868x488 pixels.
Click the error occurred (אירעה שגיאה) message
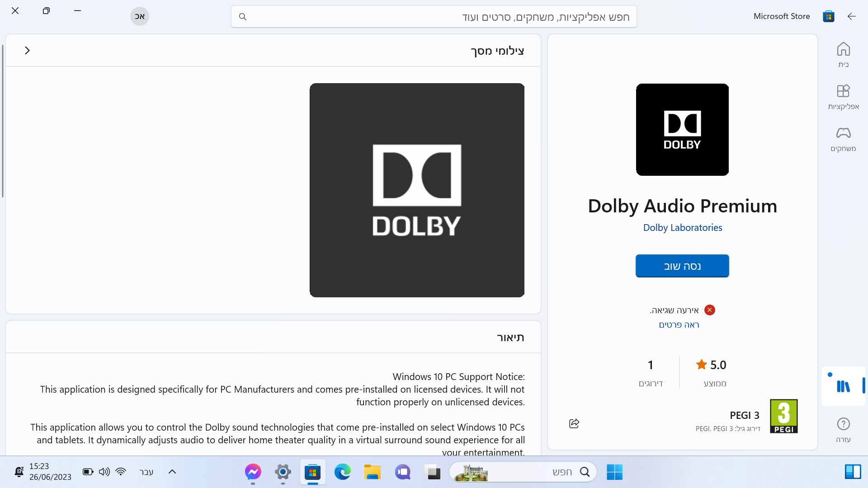click(675, 310)
